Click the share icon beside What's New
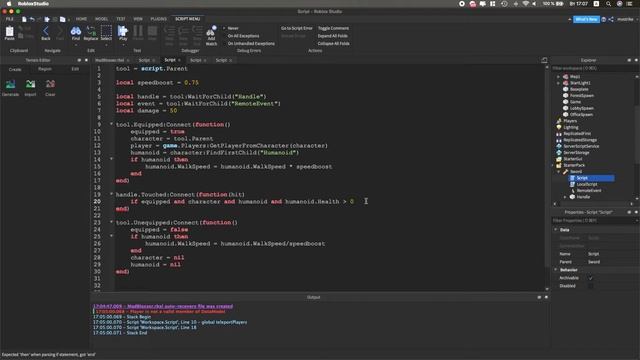Viewport: 640px width, 360px height. click(x=611, y=19)
